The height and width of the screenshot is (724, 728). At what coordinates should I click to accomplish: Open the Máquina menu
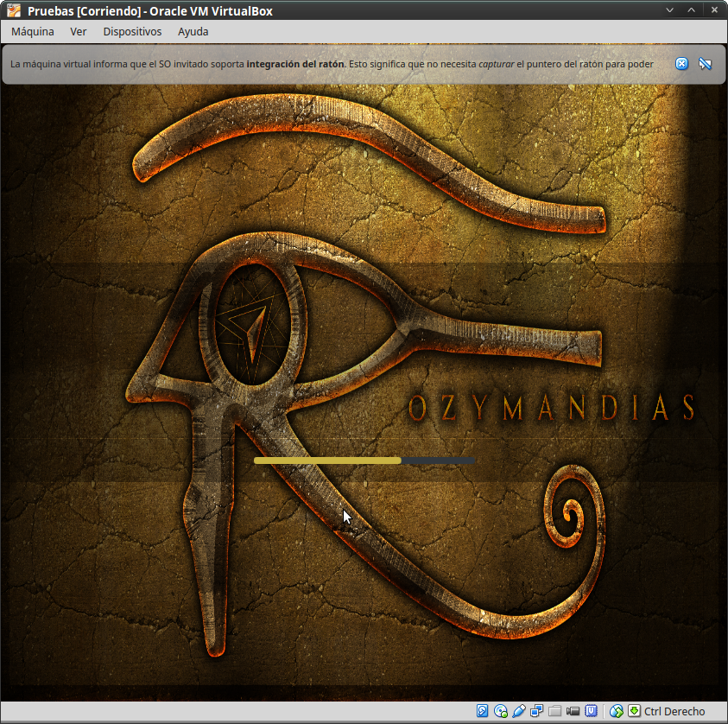point(33,31)
